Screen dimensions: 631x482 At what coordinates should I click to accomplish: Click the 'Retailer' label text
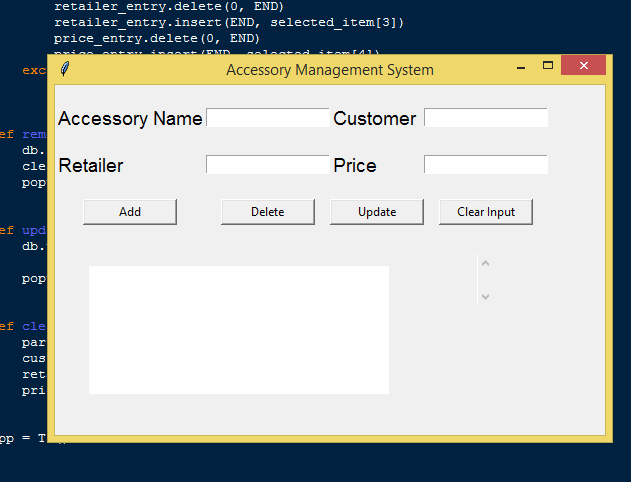91,166
